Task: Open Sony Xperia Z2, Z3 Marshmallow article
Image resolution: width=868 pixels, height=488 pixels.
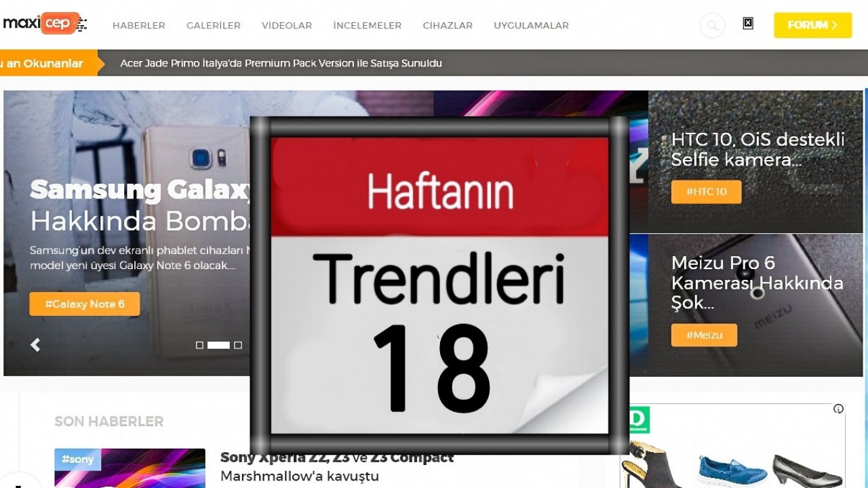Action: pyautogui.click(x=337, y=467)
